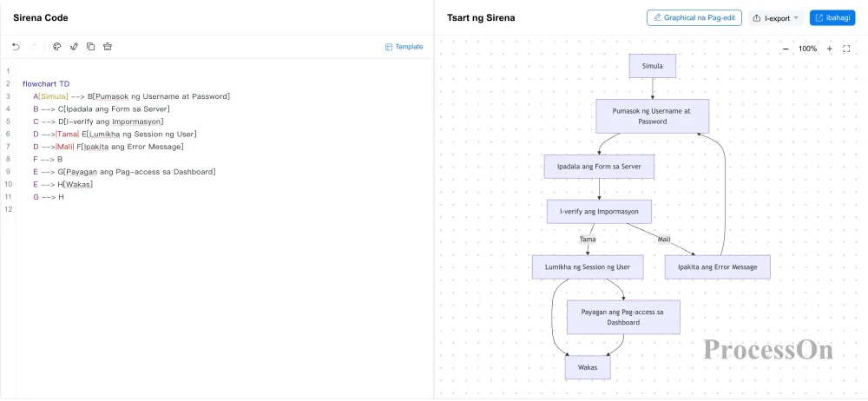This screenshot has width=868, height=401.
Task: Copy the Sirena code
Action: 91,47
